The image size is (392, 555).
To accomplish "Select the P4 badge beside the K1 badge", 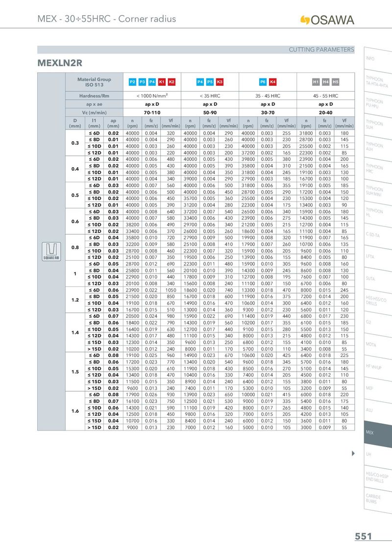I will click(152, 82).
